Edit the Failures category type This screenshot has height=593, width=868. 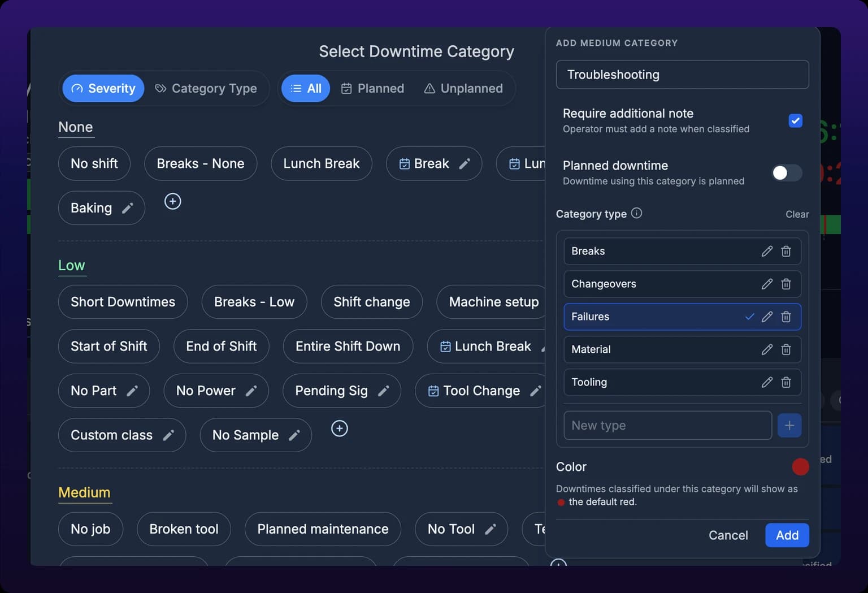click(767, 317)
